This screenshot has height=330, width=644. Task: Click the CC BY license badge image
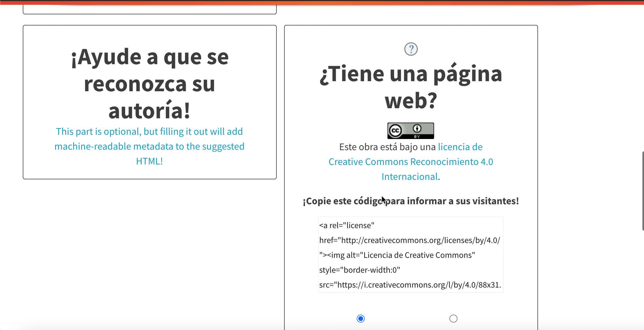[411, 131]
